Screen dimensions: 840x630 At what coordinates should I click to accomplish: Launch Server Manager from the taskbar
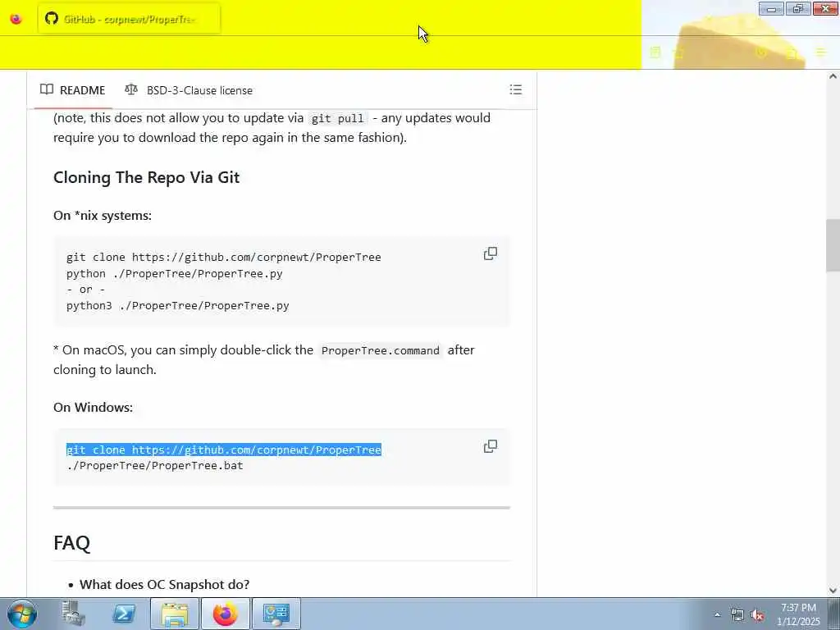coord(73,614)
